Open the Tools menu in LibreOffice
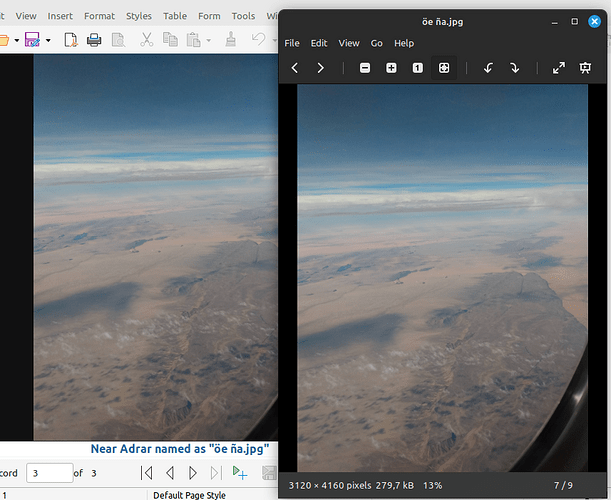This screenshot has width=611, height=500. (243, 16)
